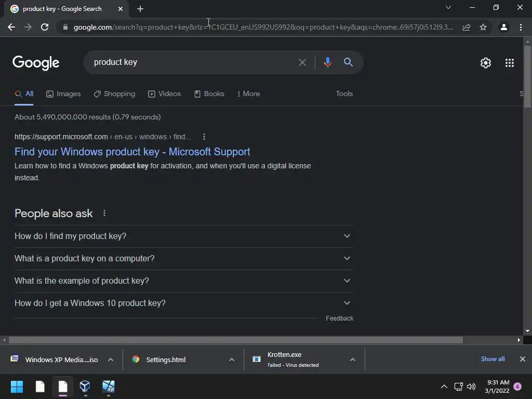The image size is (532, 399).
Task: Expand How do I get Windows 10 product key
Action: [183, 303]
